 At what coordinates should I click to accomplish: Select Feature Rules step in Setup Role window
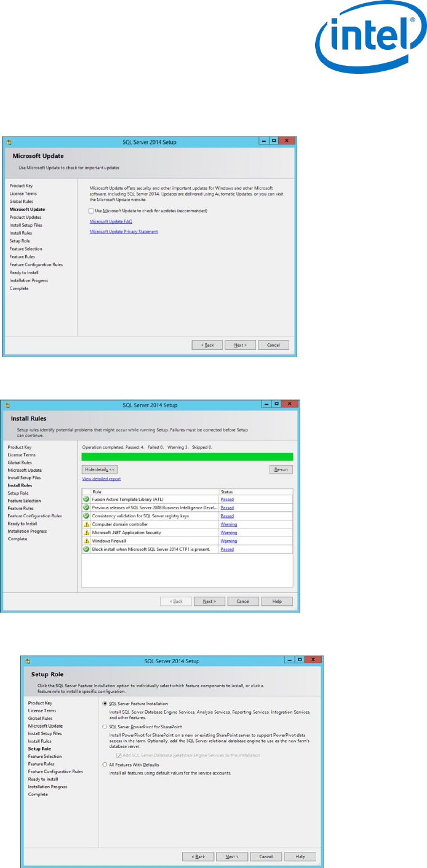click(41, 763)
